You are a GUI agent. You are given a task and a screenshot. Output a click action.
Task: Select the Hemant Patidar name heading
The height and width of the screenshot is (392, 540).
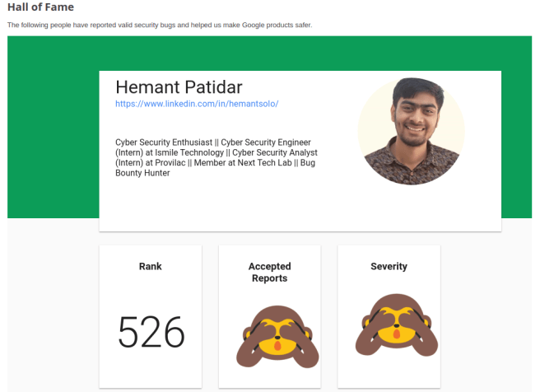179,86
